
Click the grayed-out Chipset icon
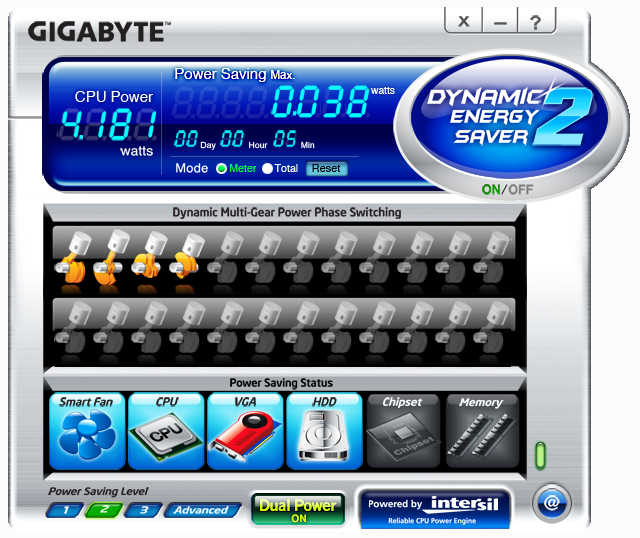402,432
